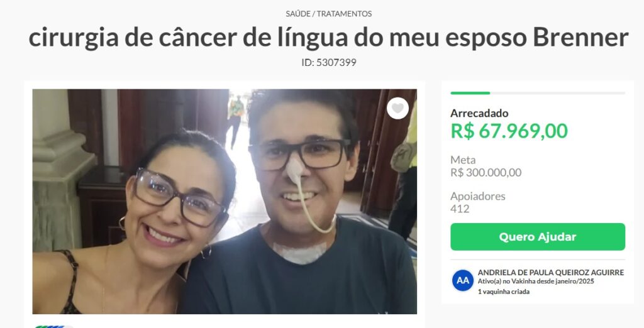The width and height of the screenshot is (644, 328).
Task: Open the SAÚDE / TRATAMENTOS category link
Action: [328, 14]
